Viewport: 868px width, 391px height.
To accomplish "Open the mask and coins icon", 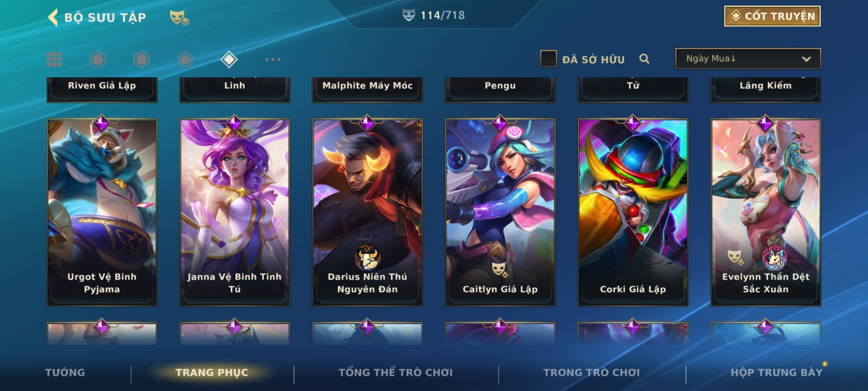I will [x=179, y=18].
